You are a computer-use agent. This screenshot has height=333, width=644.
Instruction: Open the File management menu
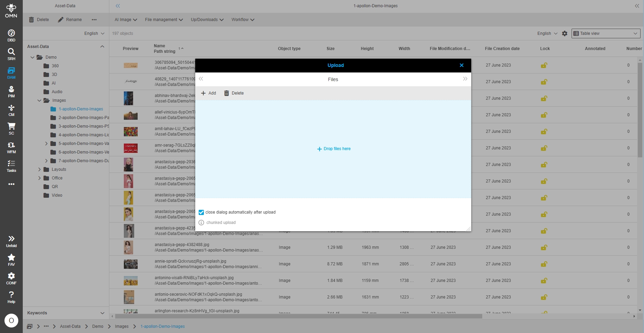164,20
